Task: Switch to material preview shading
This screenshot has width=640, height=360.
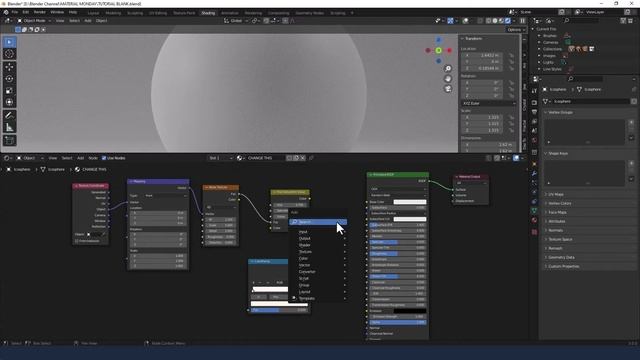Action: [x=502, y=20]
